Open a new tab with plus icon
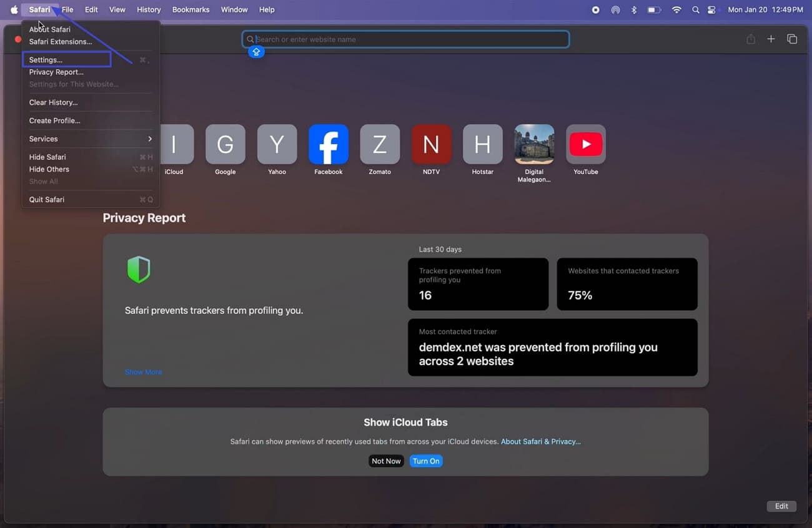Screen dimensions: 812x528 point(771,39)
